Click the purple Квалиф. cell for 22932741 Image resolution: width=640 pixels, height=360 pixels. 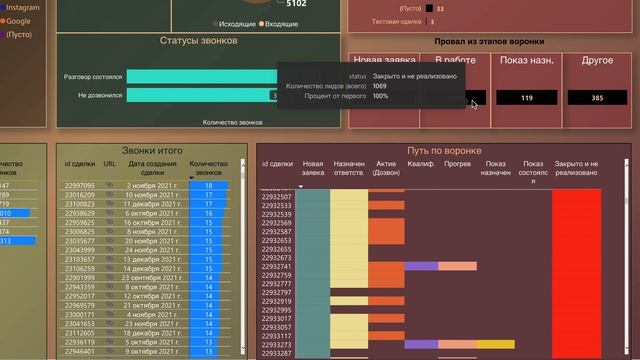coord(421,267)
